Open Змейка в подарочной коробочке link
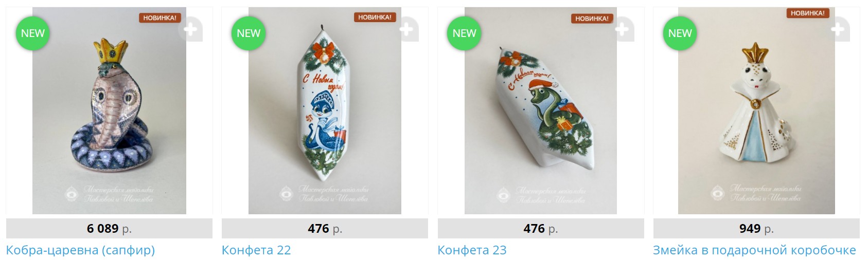 (754, 250)
